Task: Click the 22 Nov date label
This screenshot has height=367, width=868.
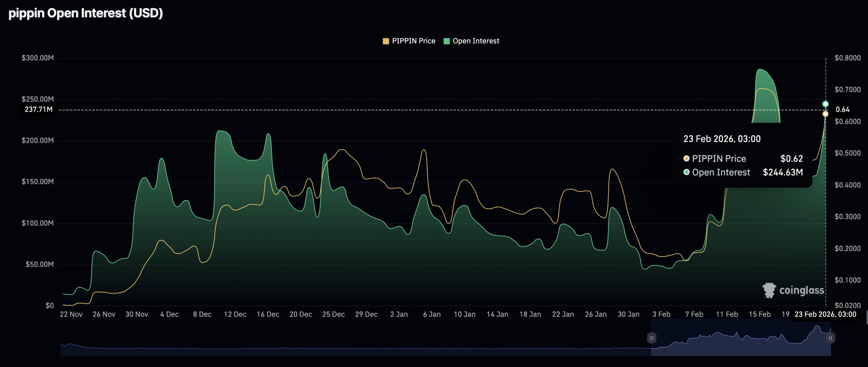Action: (71, 314)
